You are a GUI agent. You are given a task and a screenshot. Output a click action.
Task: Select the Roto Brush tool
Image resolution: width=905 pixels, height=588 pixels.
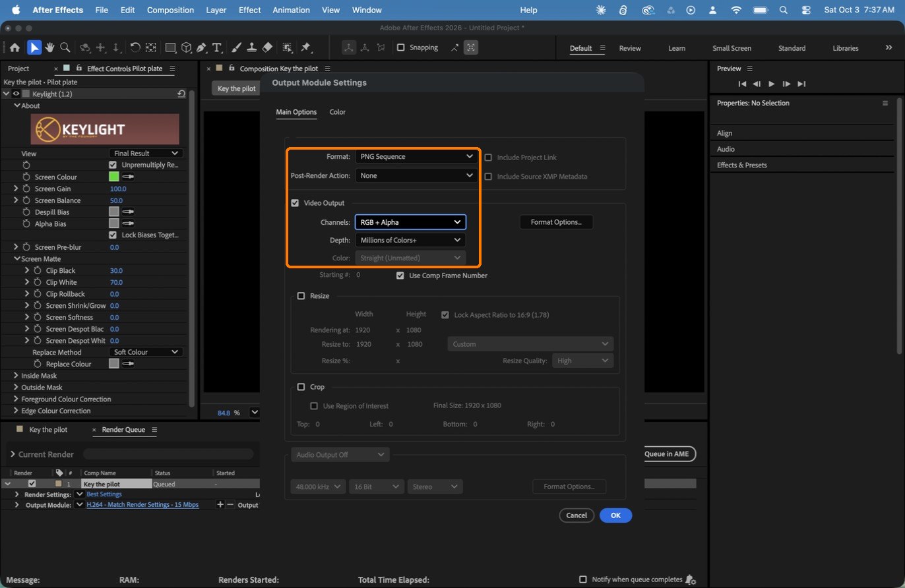click(x=288, y=47)
